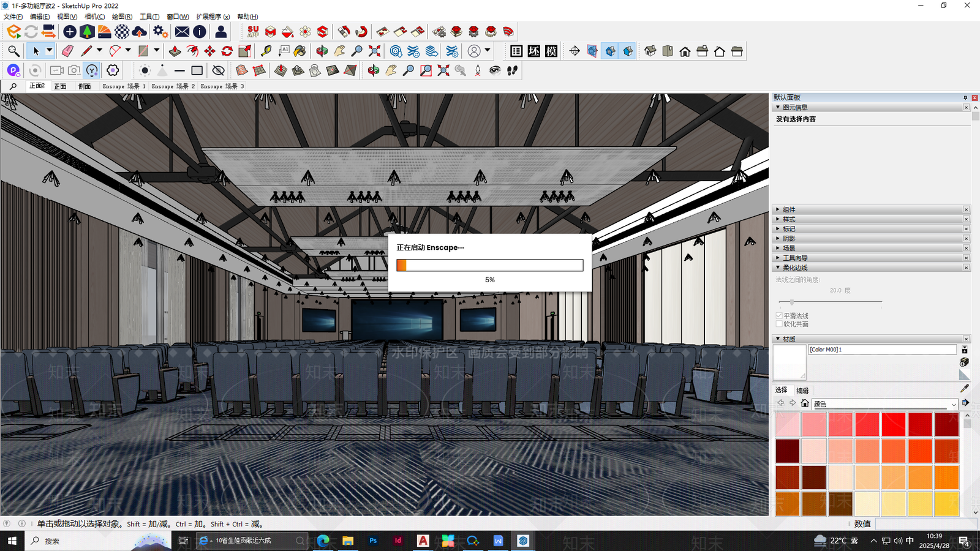Viewport: 980px width, 551px height.
Task: Click the SU APP plugin icon
Action: (253, 31)
